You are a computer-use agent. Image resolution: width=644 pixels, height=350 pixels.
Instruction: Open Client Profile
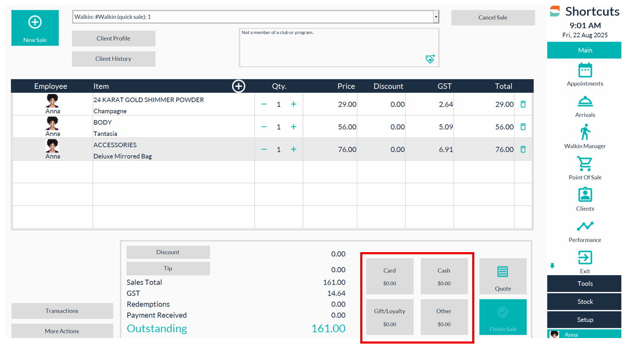[114, 38]
